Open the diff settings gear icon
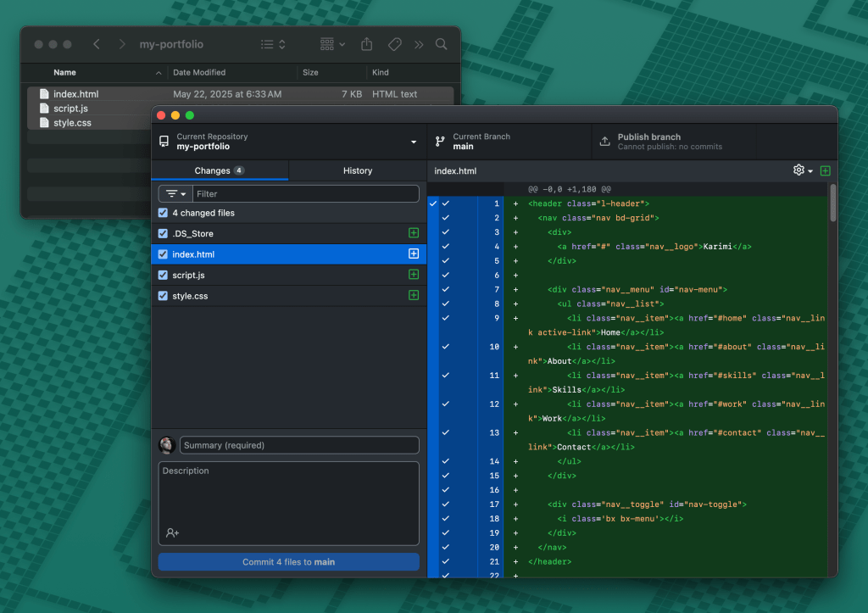868x613 pixels. click(x=798, y=170)
